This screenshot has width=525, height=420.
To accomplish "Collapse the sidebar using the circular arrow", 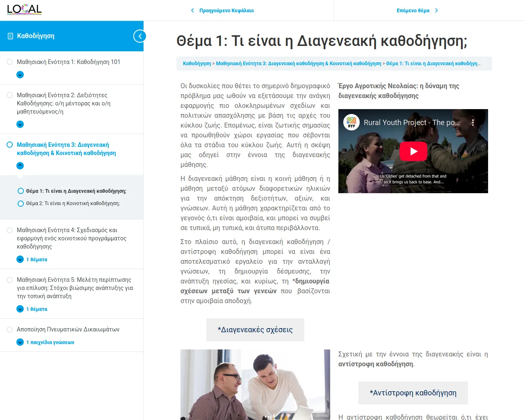I will 139,36.
